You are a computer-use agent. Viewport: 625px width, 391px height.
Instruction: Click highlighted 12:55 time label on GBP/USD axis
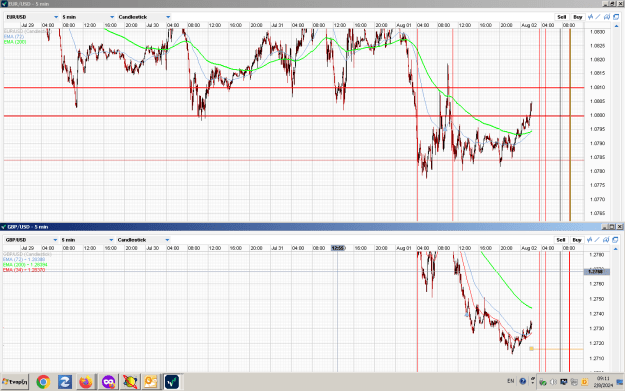[338, 248]
